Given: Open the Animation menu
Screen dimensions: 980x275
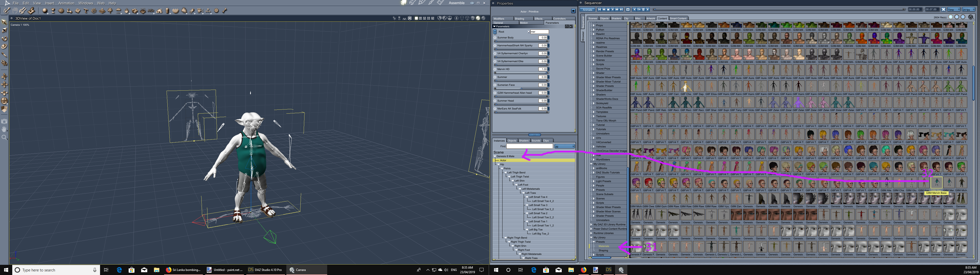Looking at the screenshot, I should tap(66, 3).
